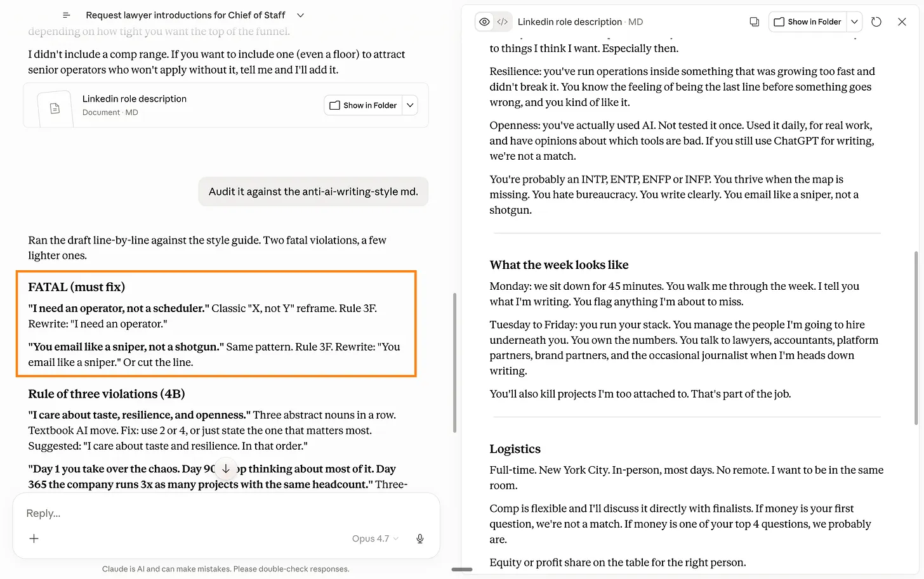The image size is (924, 579).
Task: Click the document icon on the file card
Action: coord(55,108)
